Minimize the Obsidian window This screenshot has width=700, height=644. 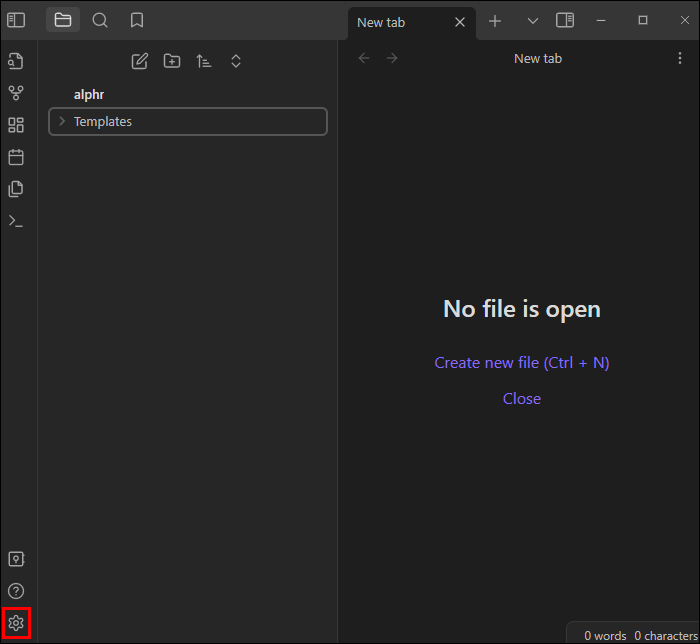click(x=601, y=21)
